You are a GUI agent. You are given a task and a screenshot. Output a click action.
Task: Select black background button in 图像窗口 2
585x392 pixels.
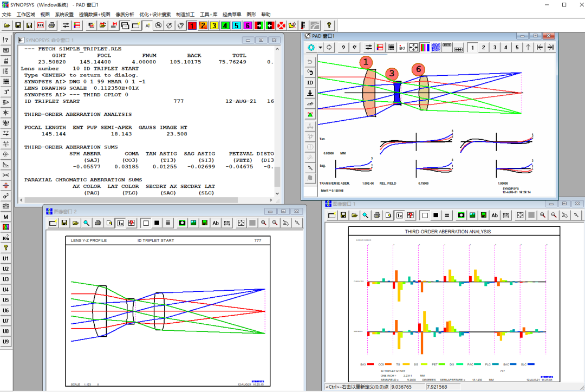(157, 223)
